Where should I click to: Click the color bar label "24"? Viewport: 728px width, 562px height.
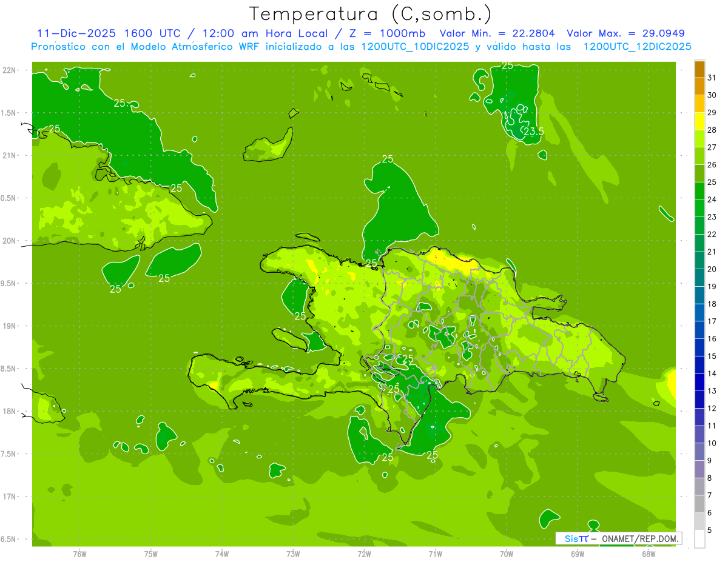(x=712, y=199)
